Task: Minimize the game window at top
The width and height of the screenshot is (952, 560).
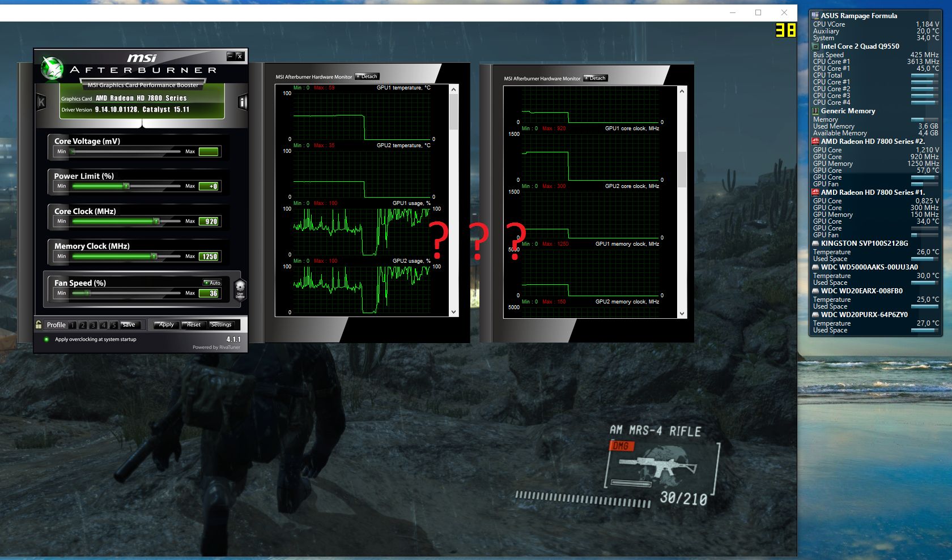Action: tap(733, 12)
